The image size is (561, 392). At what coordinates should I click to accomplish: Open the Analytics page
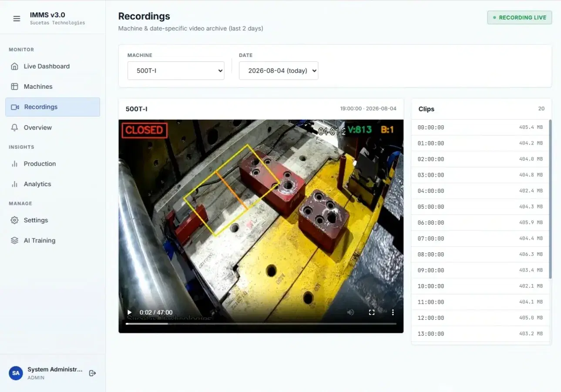coord(53,184)
